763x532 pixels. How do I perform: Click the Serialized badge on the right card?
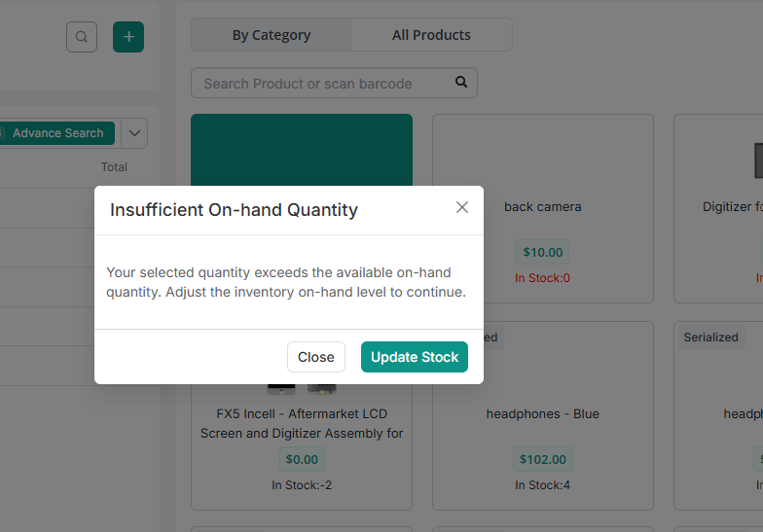tap(710, 337)
